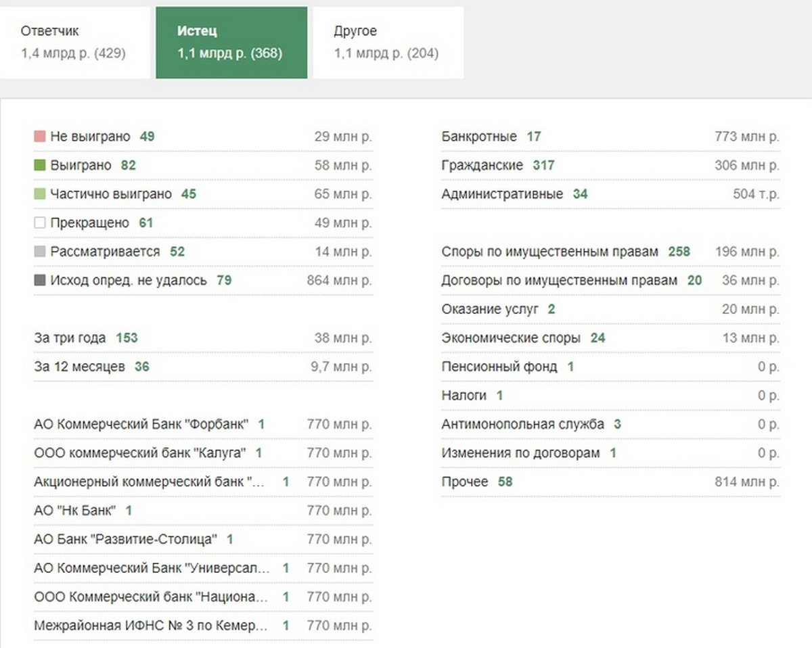Click the 14 млн р. amount
Image resolution: width=812 pixels, height=648 pixels.
point(343,252)
